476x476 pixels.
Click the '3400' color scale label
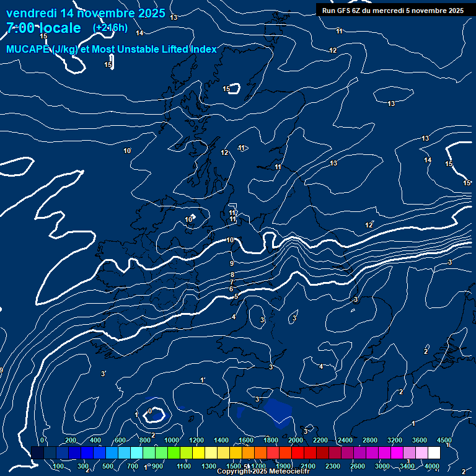(x=407, y=466)
